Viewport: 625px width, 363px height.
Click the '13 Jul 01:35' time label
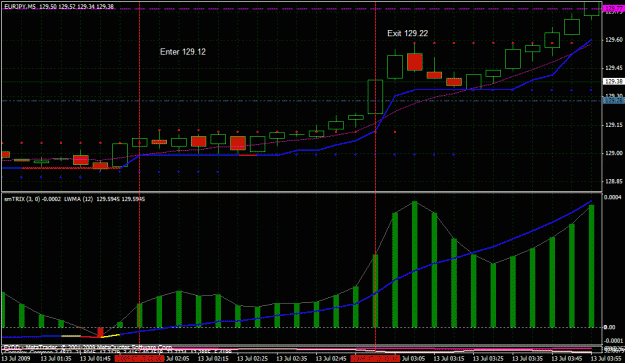tap(57, 359)
